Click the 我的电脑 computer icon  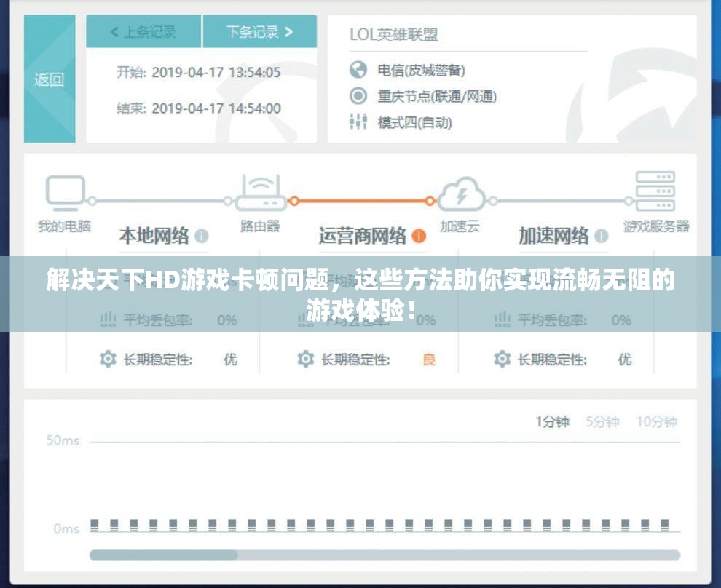pyautogui.click(x=65, y=191)
